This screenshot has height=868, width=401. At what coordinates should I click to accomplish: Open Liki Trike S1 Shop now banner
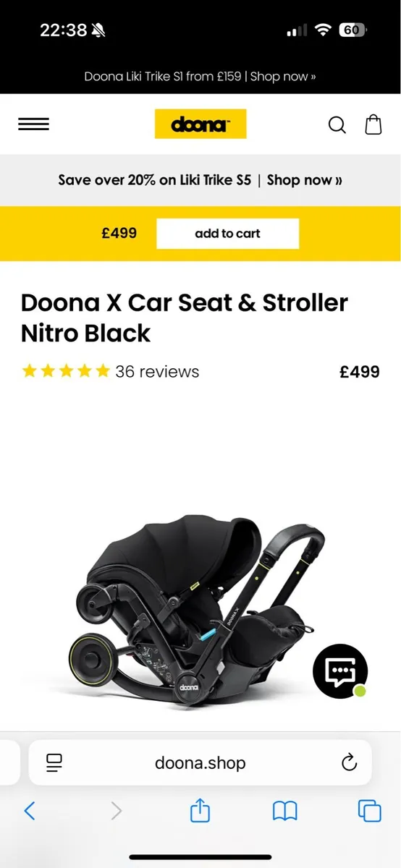point(200,76)
